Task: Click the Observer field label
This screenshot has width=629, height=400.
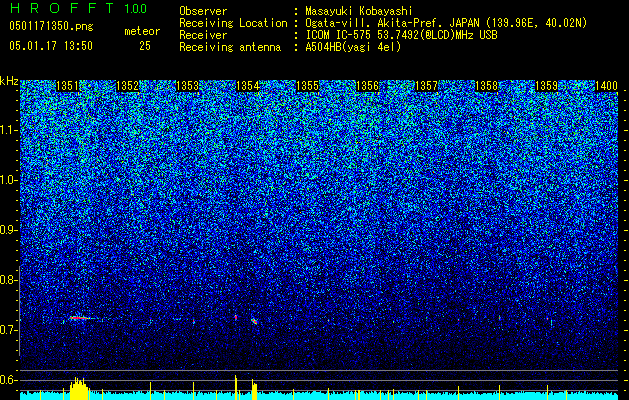Action: (x=203, y=11)
